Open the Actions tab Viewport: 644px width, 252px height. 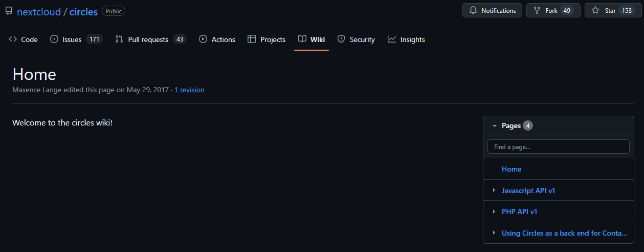(x=217, y=39)
